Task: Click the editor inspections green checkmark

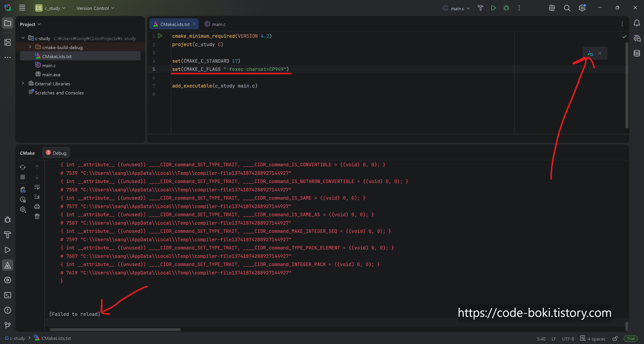Action: coord(624,36)
